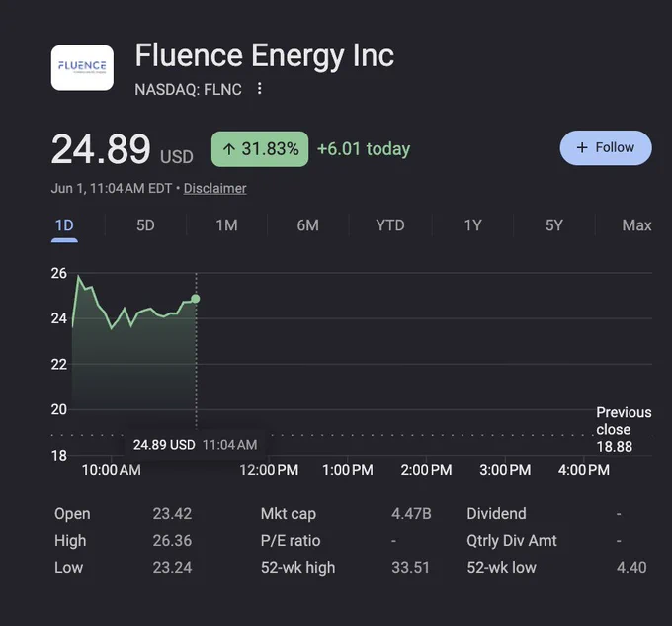Click the 52-wk high label

(x=297, y=568)
